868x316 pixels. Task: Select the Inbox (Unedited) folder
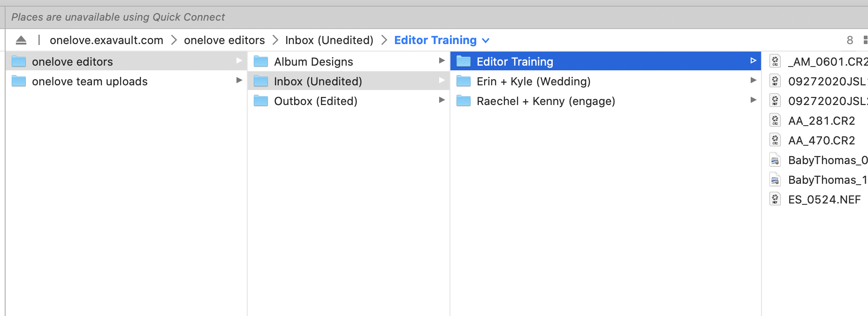click(318, 81)
